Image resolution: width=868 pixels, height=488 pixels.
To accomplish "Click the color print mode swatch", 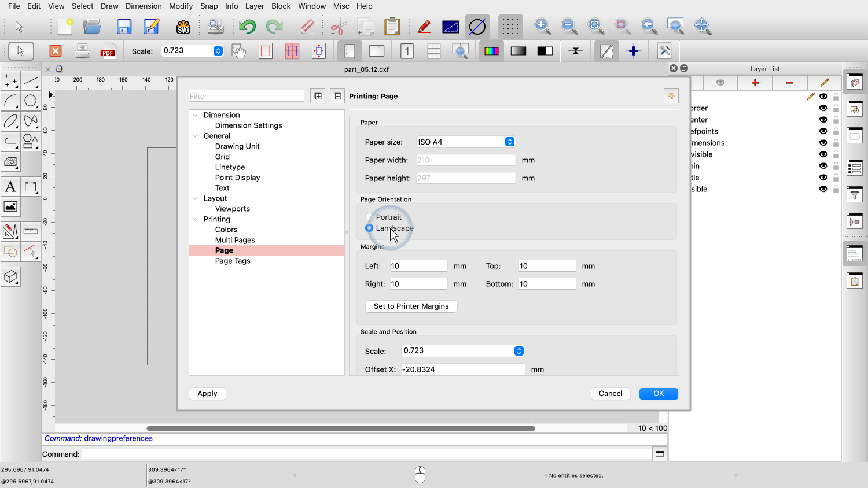I will click(491, 51).
